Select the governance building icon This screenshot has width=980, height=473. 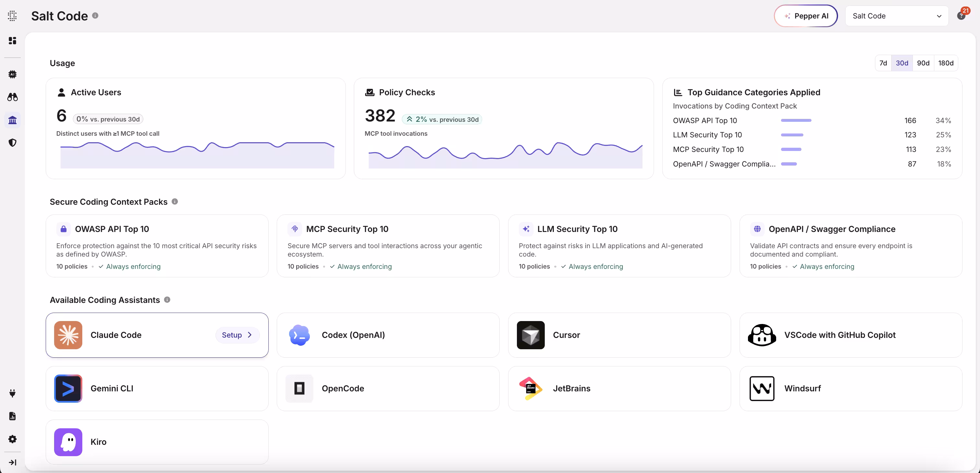[x=12, y=120]
